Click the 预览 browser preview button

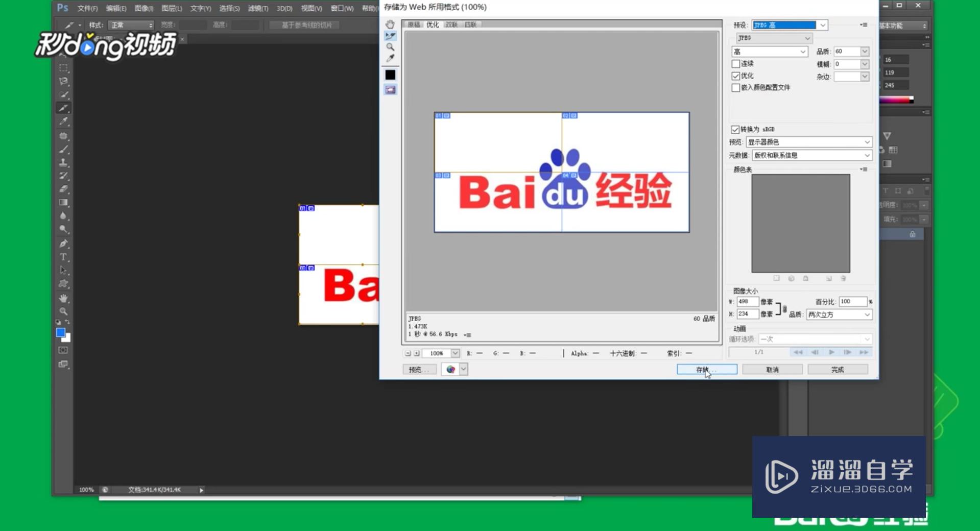(x=419, y=370)
